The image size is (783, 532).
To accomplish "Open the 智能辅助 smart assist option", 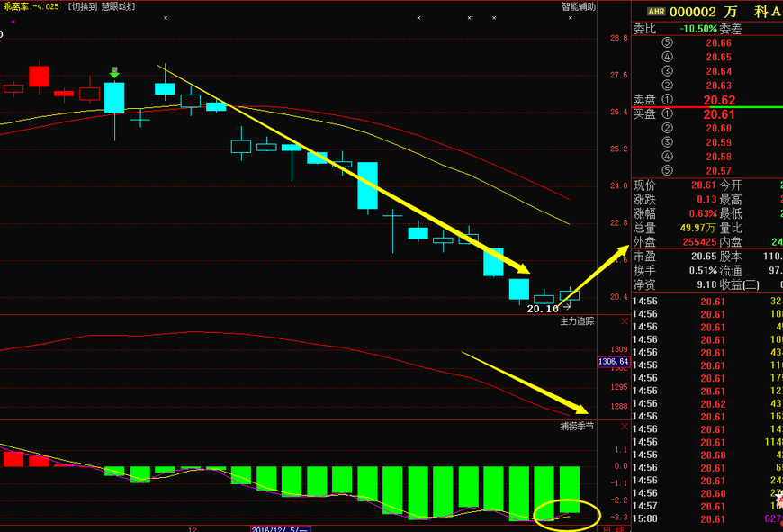I will (579, 6).
